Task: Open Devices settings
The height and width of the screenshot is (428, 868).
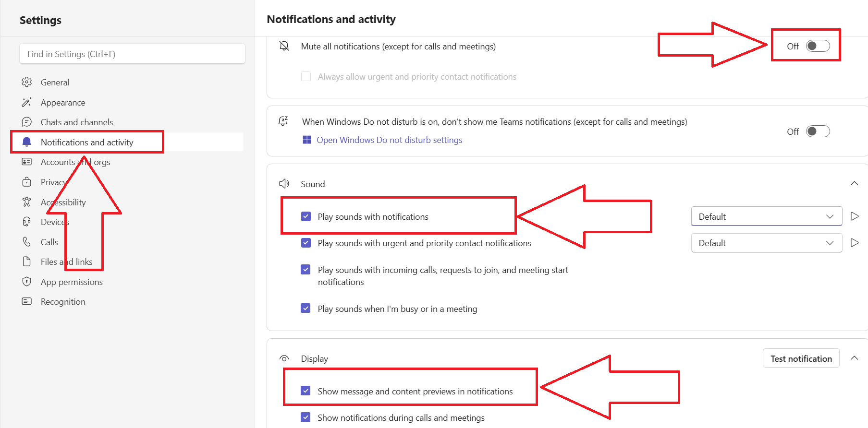Action: tap(55, 222)
